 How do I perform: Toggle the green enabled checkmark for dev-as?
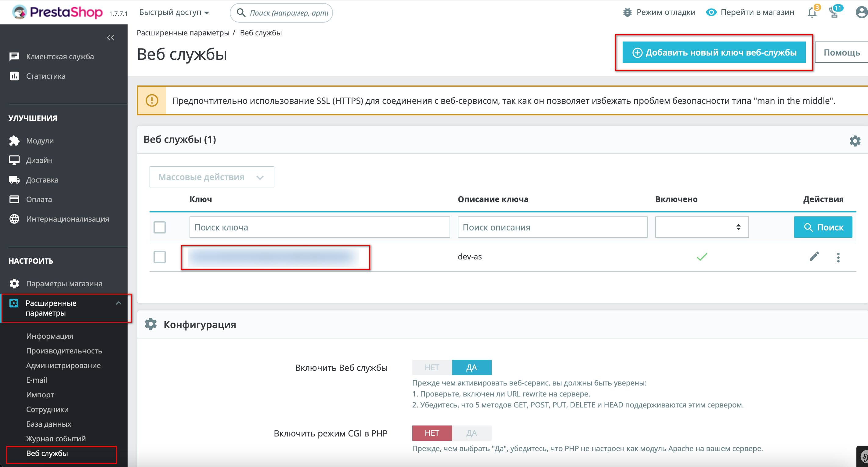click(x=702, y=257)
